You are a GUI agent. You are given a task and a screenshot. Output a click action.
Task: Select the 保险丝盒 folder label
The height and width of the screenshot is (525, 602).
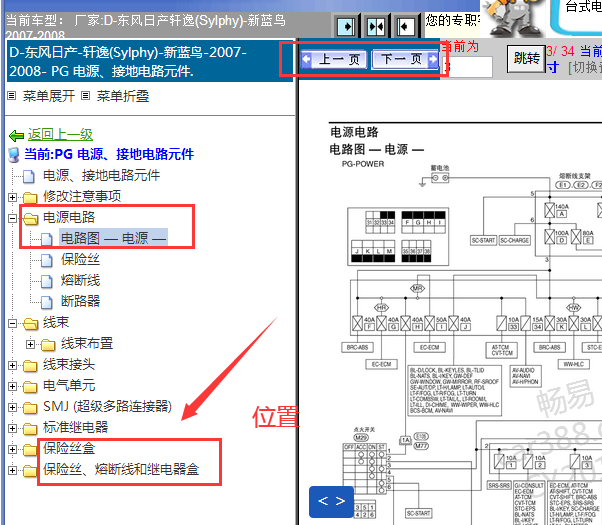coord(69,448)
